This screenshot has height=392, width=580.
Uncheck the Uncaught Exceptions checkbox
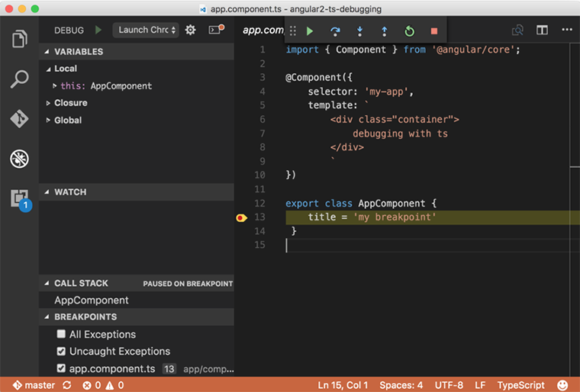point(61,352)
